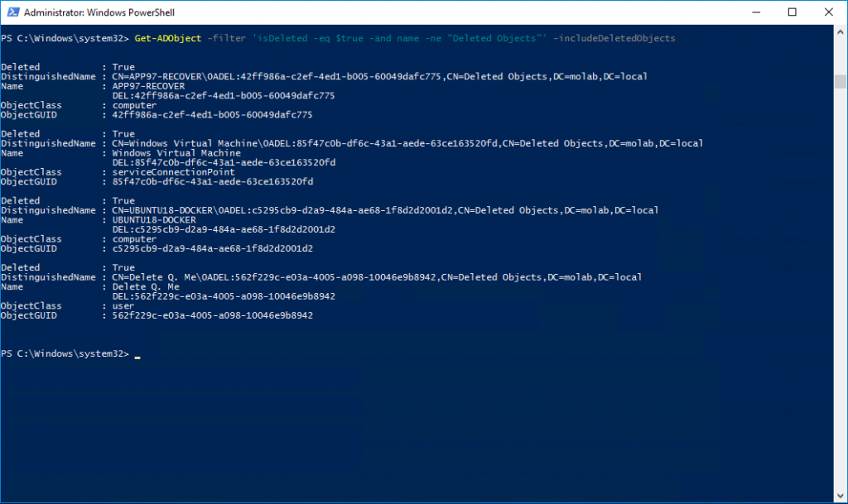Click the APP97-RECOVER name value

pyautogui.click(x=148, y=86)
